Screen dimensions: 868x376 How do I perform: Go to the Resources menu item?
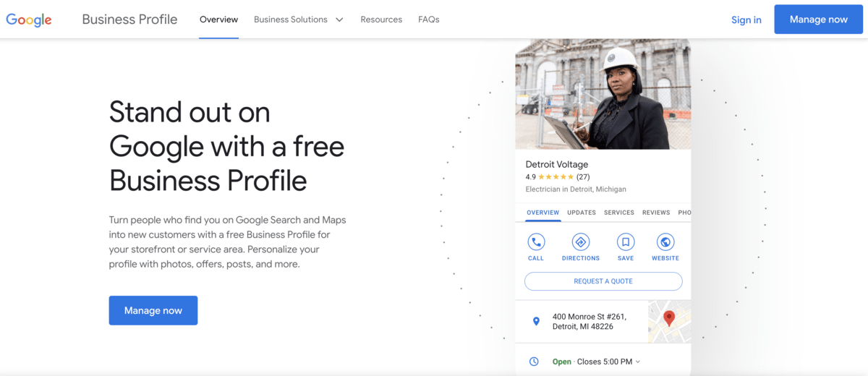(x=381, y=20)
